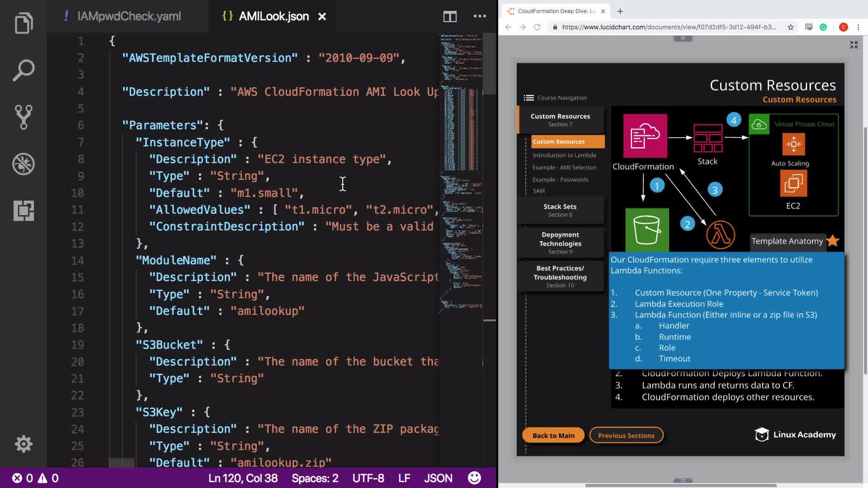
Task: Bookmark page with the star icon
Action: click(x=791, y=27)
